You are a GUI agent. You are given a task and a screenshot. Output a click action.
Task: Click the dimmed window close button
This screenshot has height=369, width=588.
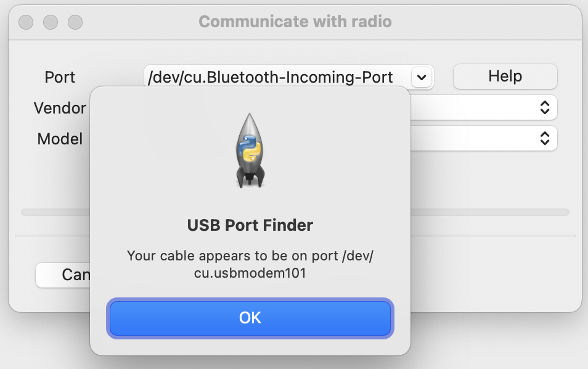pyautogui.click(x=26, y=22)
